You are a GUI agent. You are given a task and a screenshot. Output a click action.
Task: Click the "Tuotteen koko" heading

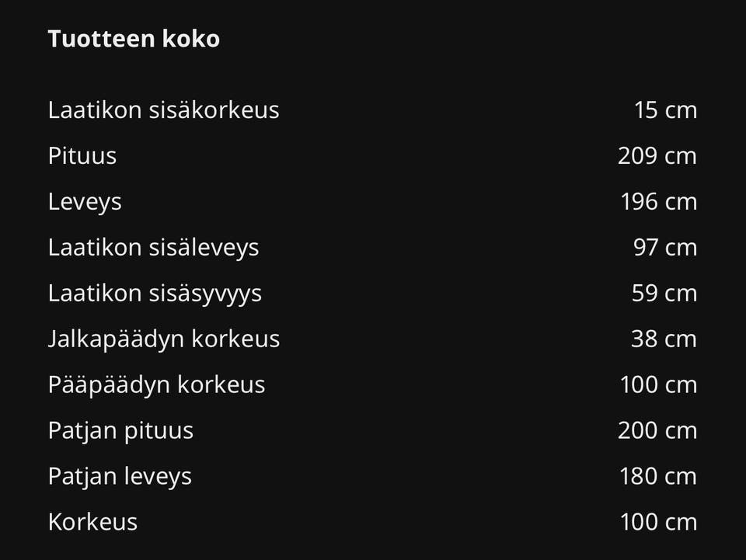(x=134, y=39)
